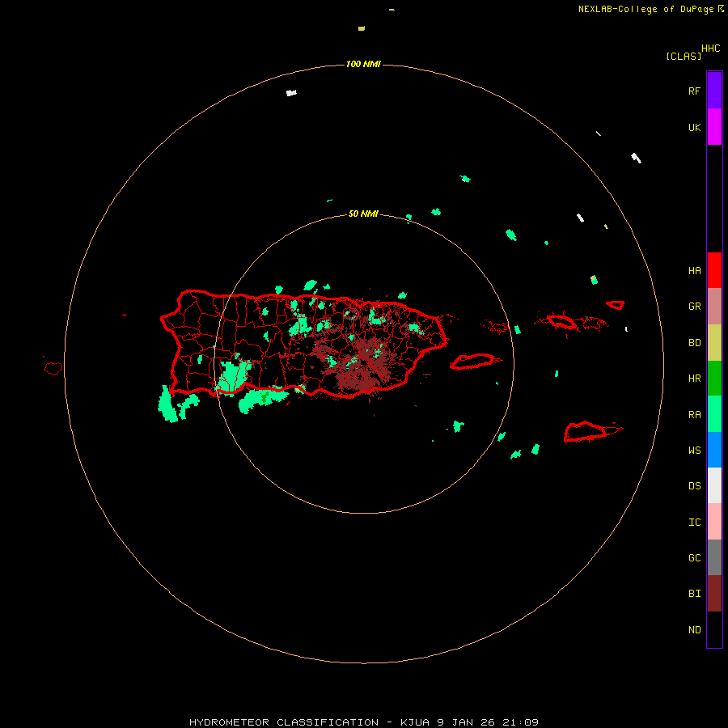Click the [CLAS] units label
This screenshot has height=728, width=728.
coord(684,56)
